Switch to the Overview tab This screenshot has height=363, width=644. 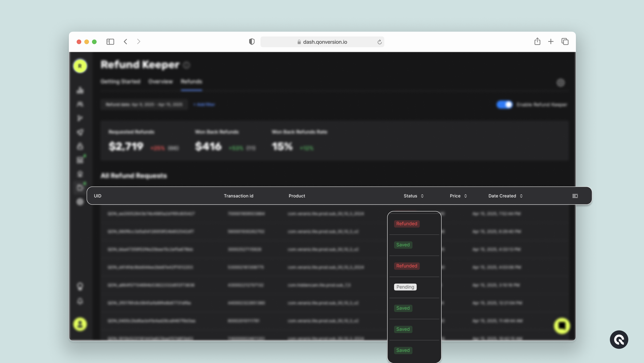point(160,82)
